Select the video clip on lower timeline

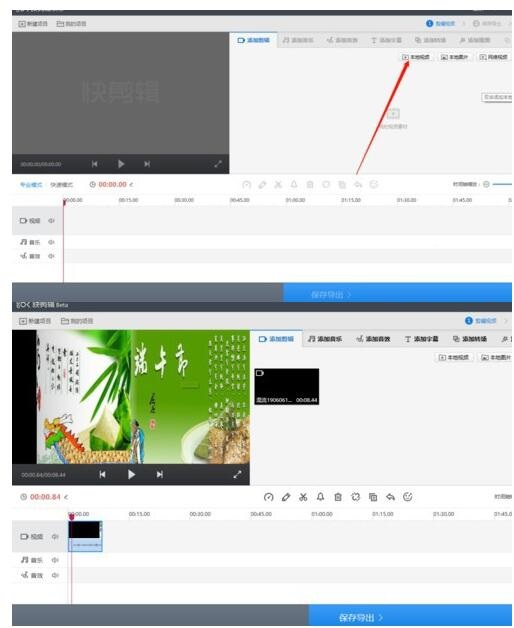tap(85, 537)
